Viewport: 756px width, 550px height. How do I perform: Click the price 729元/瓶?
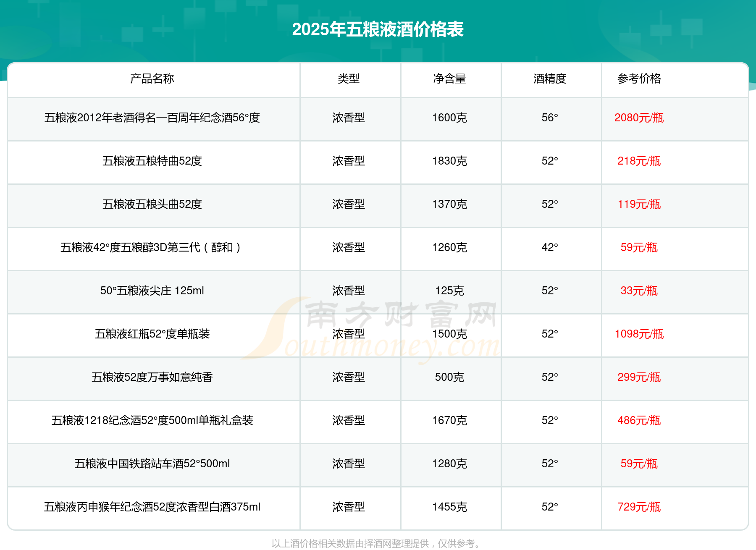point(639,507)
